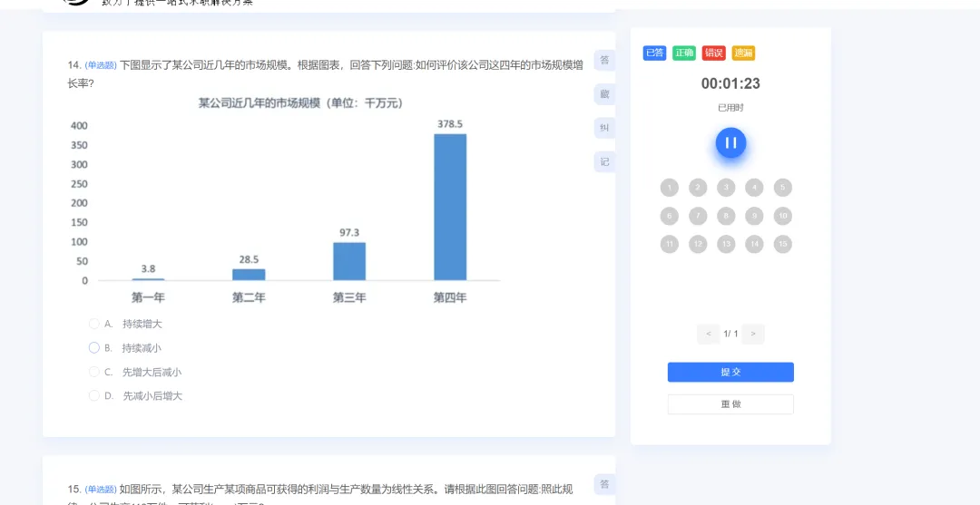
Task: Jump to question 3 in the navigator
Action: coord(726,188)
